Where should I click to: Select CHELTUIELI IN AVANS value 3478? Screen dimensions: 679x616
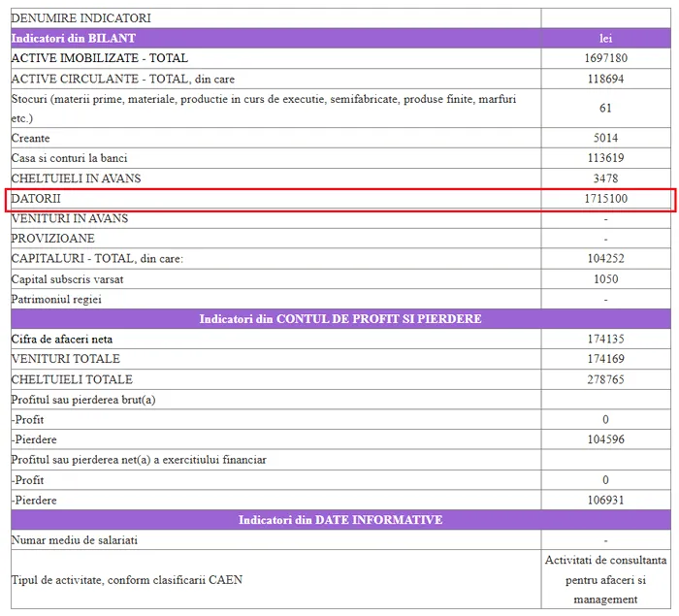point(605,178)
